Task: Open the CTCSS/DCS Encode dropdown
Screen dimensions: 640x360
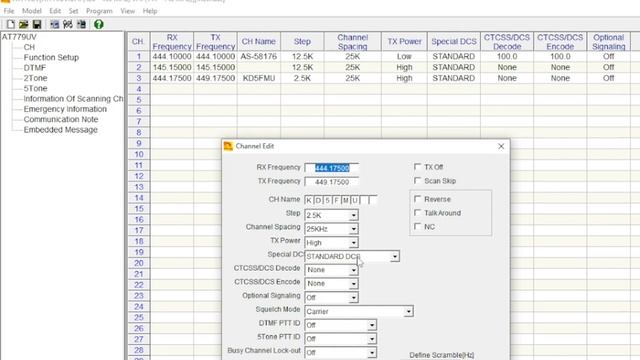Action: (x=353, y=284)
